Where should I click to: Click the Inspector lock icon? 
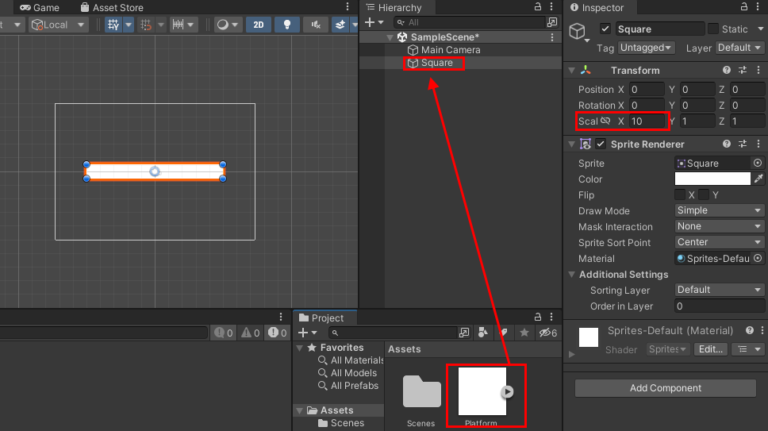tap(741, 7)
